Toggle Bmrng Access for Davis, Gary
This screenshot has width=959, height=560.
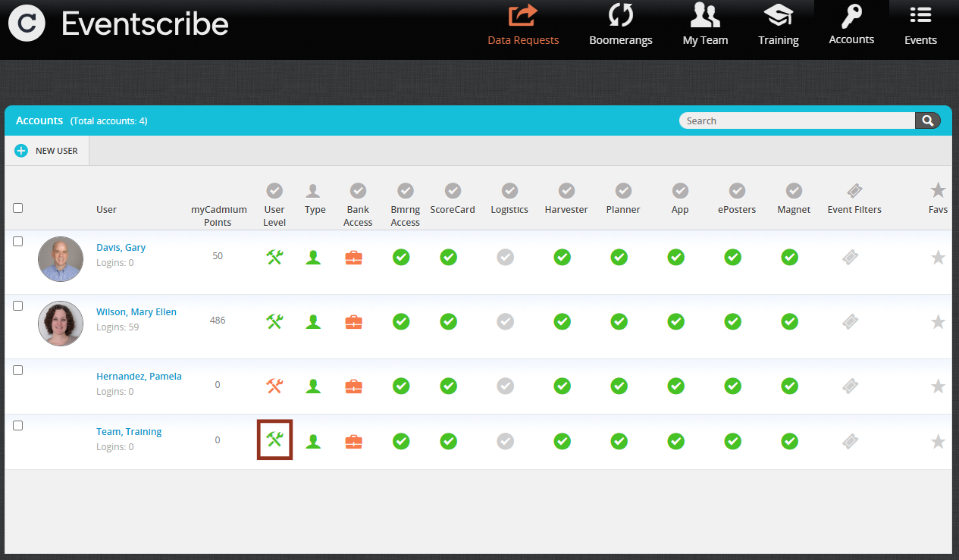[x=401, y=257]
